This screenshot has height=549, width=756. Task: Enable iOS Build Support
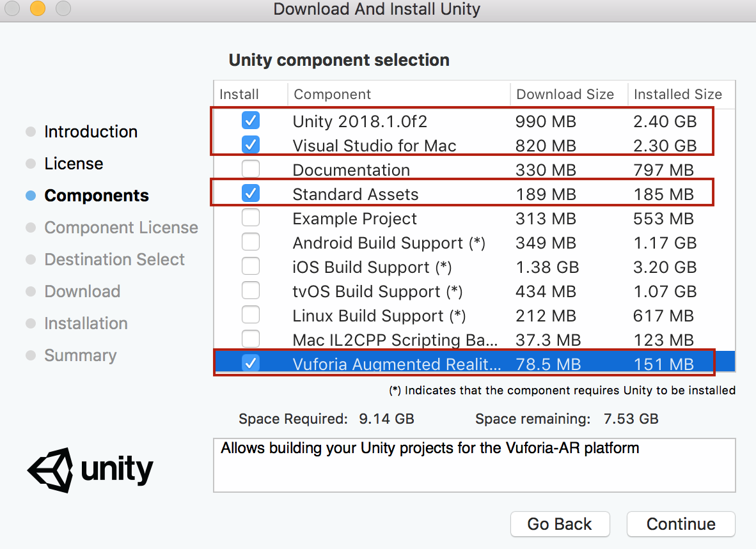(x=251, y=266)
